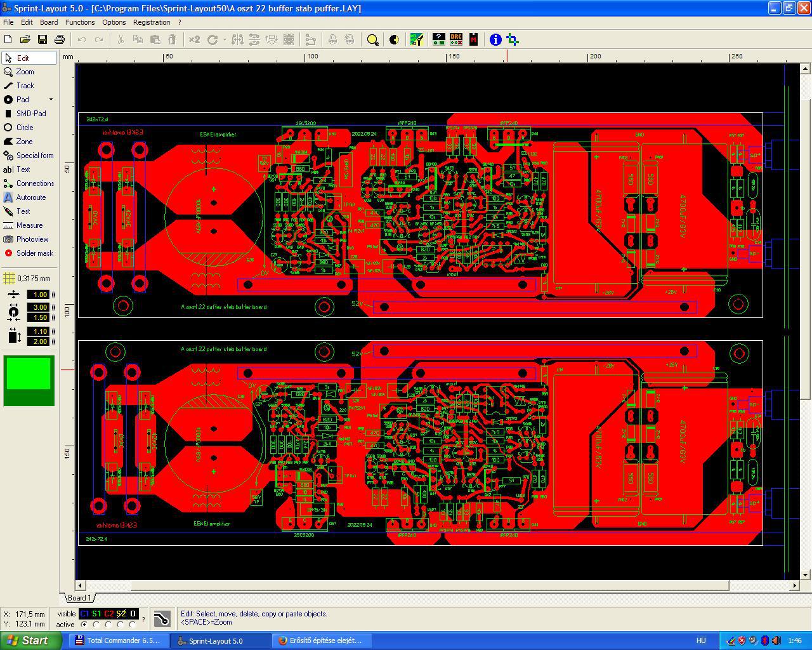
Task: Open preset list beside 1.10 SMD width
Action: click(x=53, y=331)
